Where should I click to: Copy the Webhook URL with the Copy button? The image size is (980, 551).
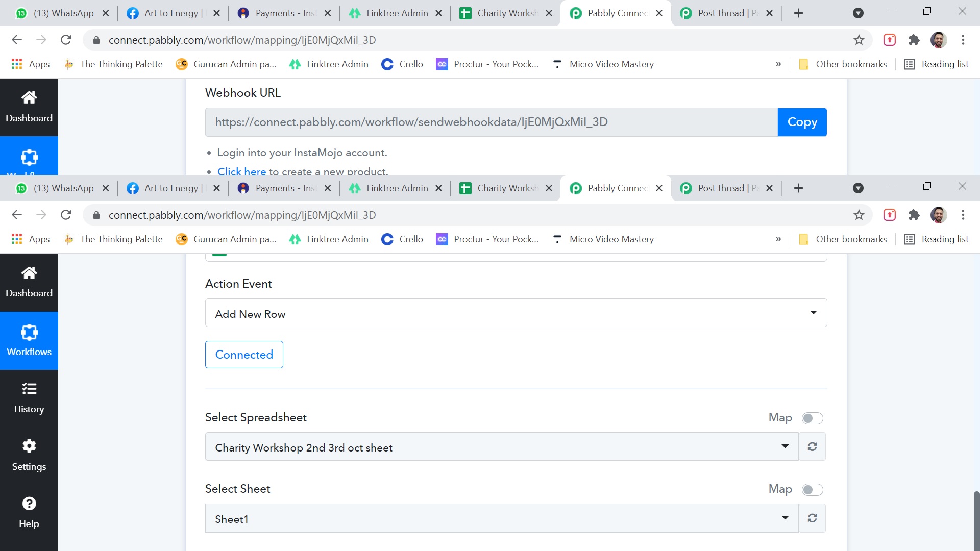click(x=802, y=122)
